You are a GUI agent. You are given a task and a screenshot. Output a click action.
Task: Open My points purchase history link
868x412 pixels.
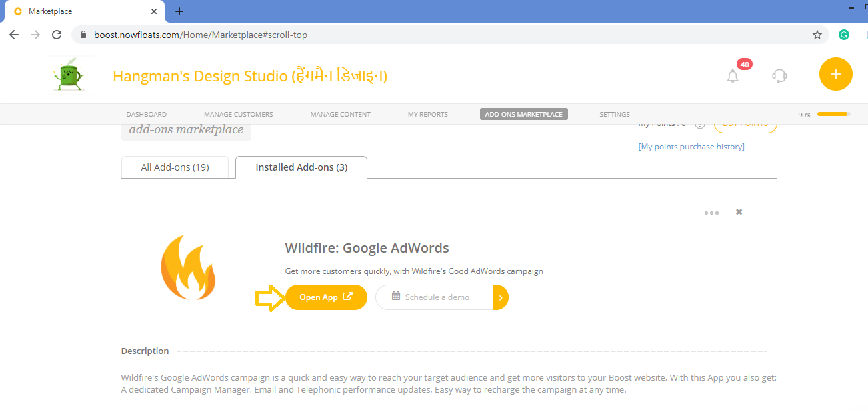691,147
